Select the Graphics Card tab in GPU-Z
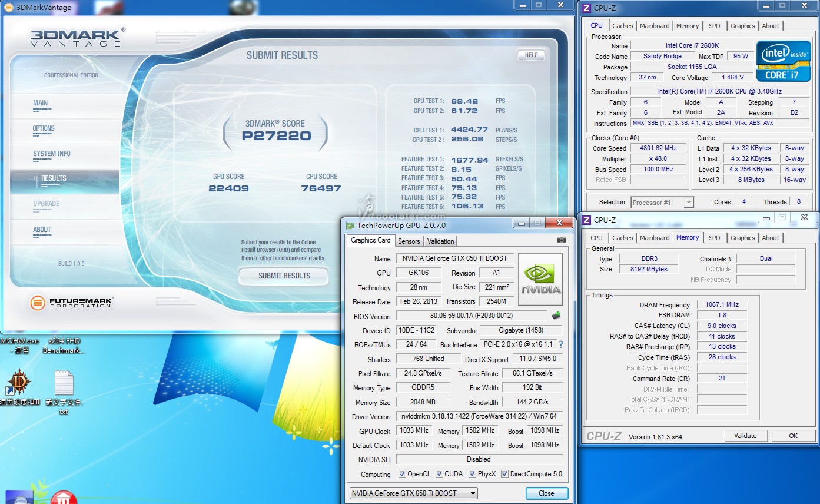Viewport: 820px width, 504px height. point(371,240)
